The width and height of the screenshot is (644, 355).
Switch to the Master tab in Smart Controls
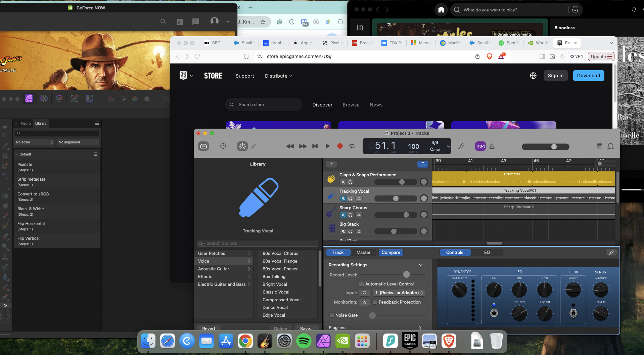[363, 252]
